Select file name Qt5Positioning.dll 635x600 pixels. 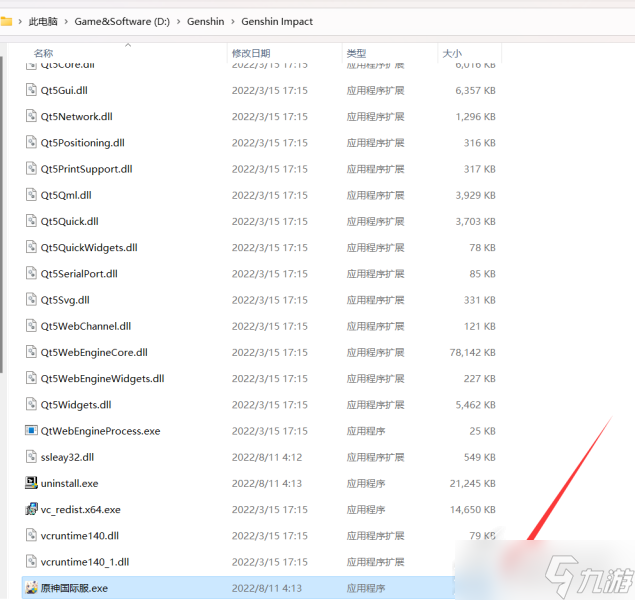coord(83,143)
